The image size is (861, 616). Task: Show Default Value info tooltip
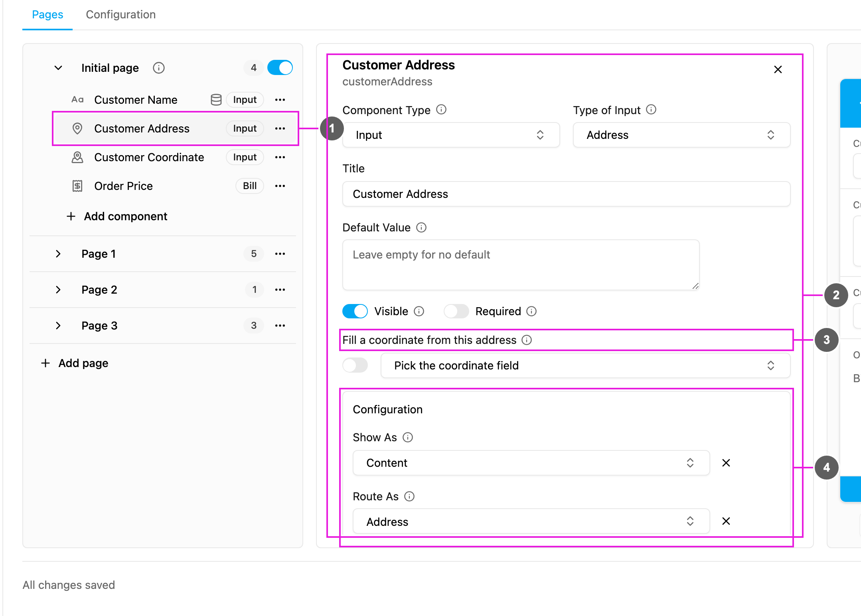tap(421, 227)
